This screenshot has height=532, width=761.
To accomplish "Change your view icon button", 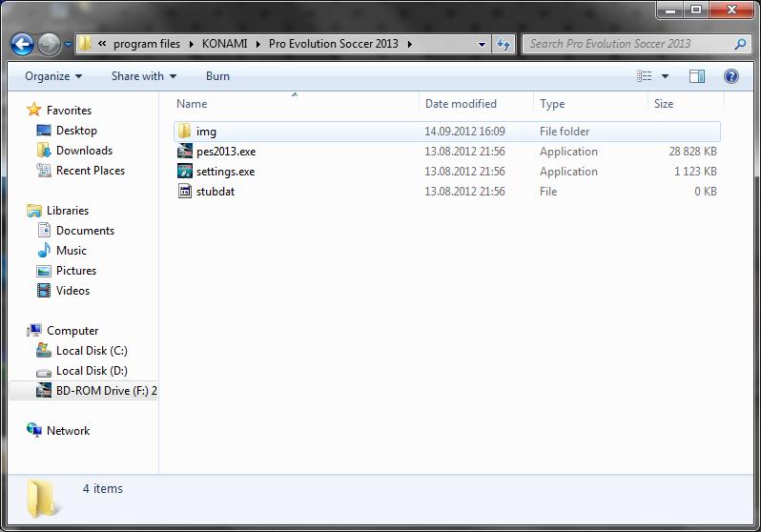I will [644, 76].
